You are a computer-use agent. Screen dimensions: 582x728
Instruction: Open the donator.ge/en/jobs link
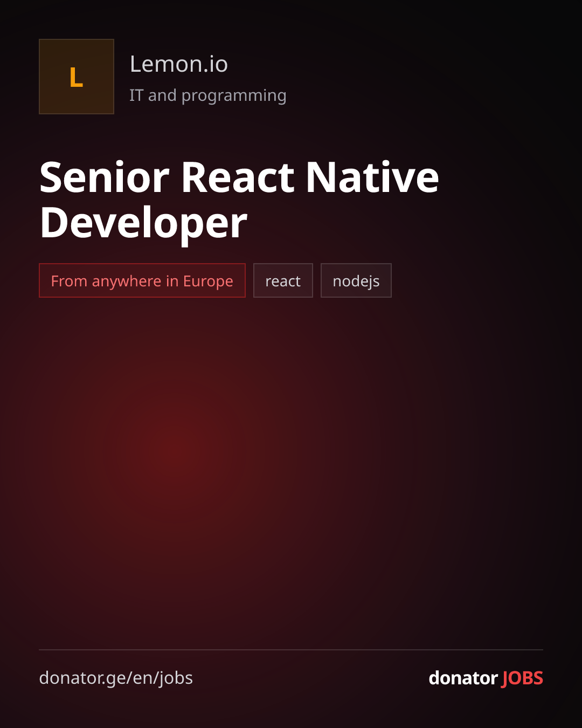pos(116,678)
